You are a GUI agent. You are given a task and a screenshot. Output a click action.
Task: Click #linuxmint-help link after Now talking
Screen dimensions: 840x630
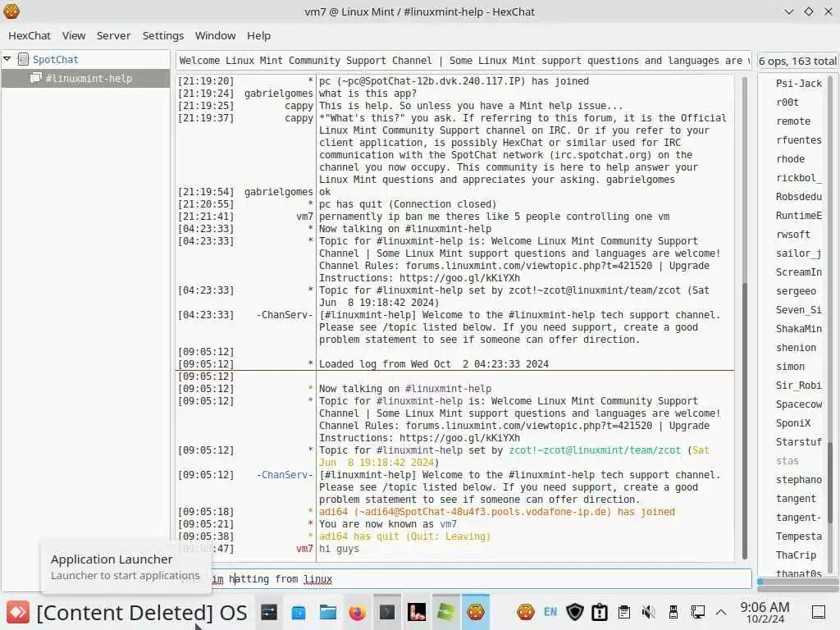point(448,389)
